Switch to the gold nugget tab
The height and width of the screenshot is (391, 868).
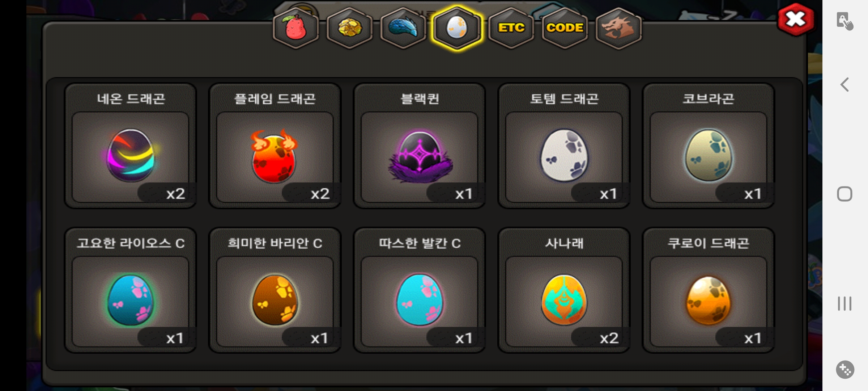point(349,28)
